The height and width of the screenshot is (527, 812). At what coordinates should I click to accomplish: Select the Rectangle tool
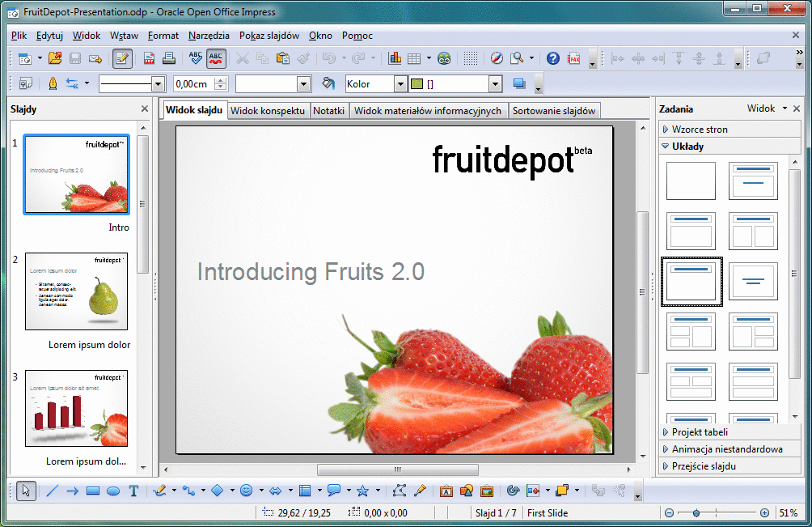93,491
